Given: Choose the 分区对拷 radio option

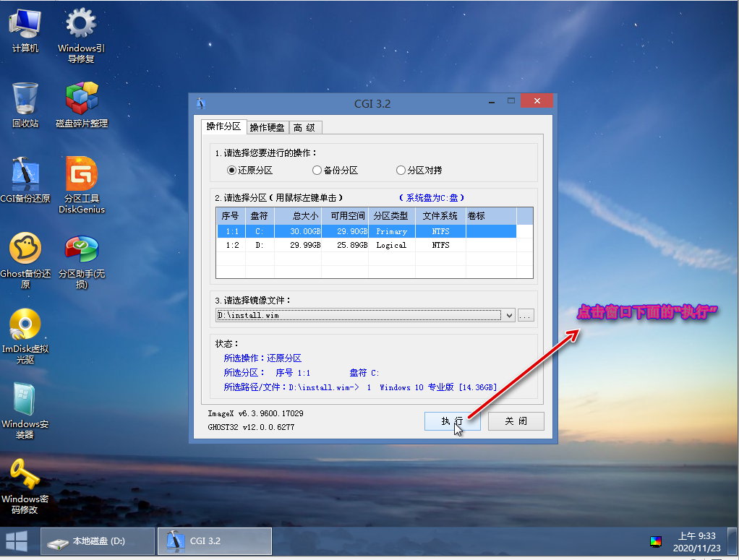Looking at the screenshot, I should pyautogui.click(x=401, y=171).
